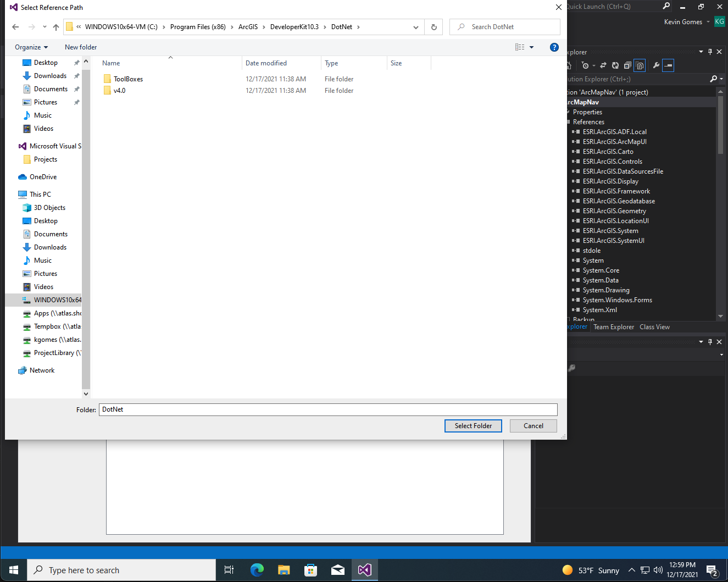Click the dialog help question mark icon
Viewport: 728px width, 582px height.
(x=554, y=47)
